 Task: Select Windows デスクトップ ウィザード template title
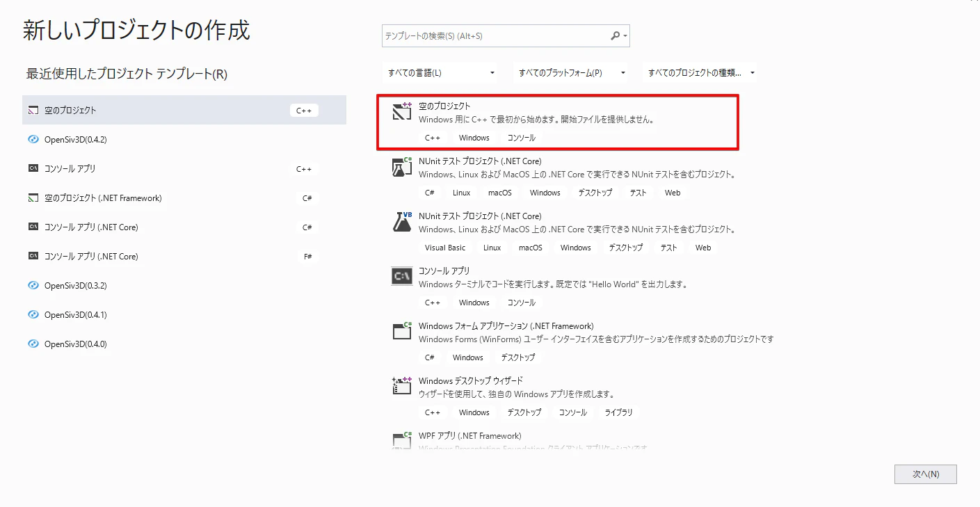[471, 381]
